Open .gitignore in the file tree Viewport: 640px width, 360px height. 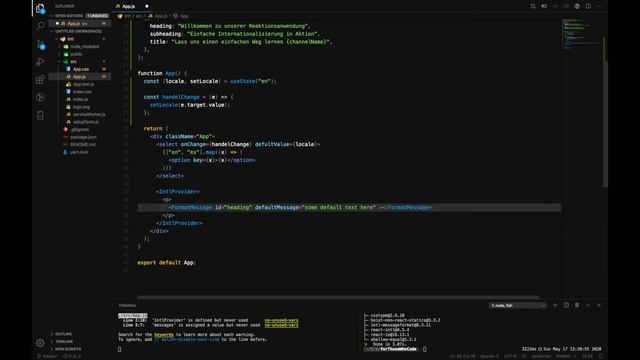point(80,129)
